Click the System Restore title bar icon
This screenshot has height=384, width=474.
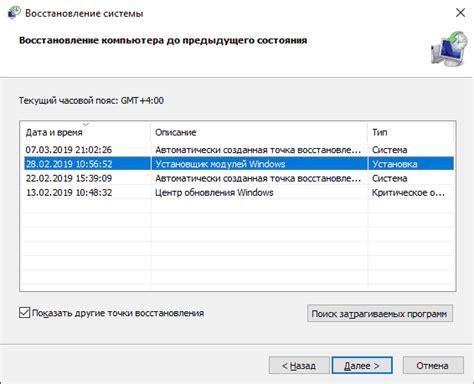[x=14, y=13]
